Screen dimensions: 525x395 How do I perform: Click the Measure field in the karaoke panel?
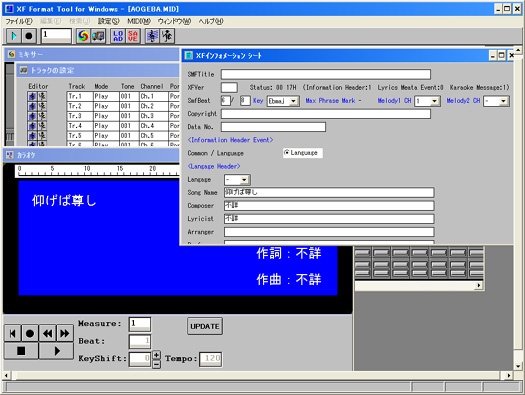(140, 324)
